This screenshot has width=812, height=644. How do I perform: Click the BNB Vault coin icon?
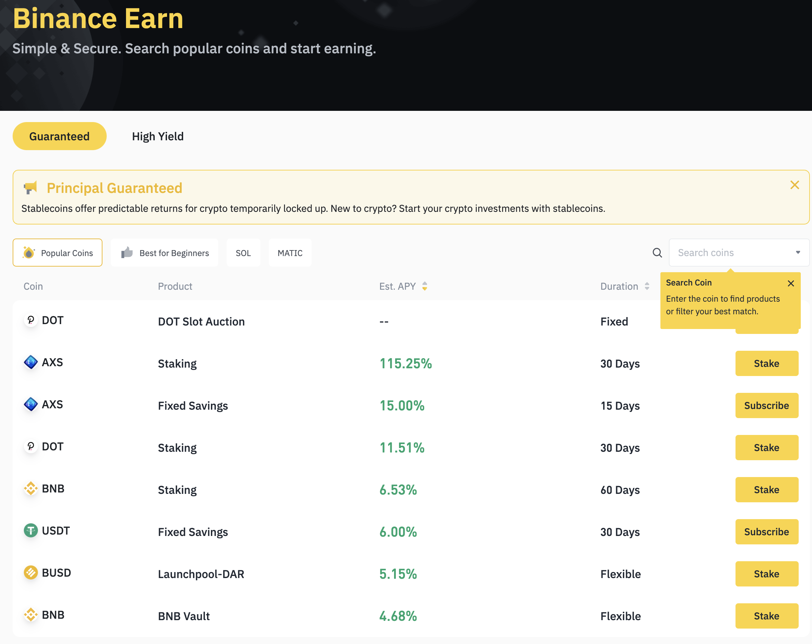point(31,615)
